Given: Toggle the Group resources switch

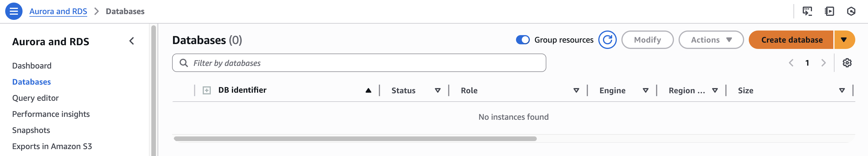Looking at the screenshot, I should click(x=523, y=40).
